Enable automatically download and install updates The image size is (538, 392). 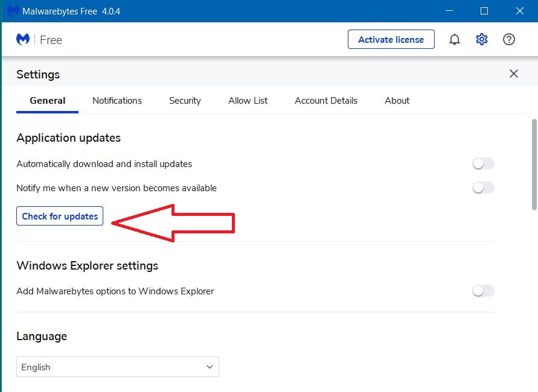tap(483, 164)
